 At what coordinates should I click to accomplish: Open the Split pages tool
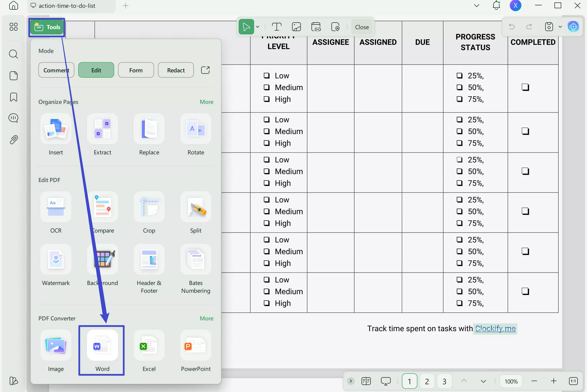point(195,207)
